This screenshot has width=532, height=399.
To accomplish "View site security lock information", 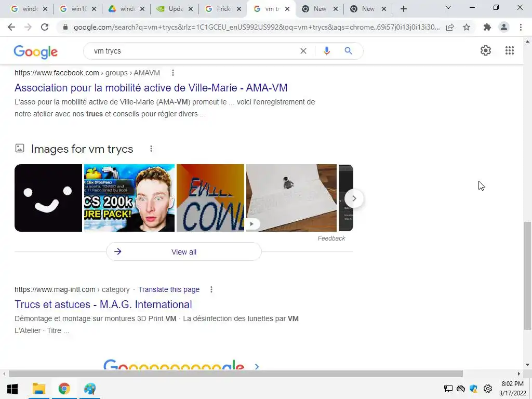I will pos(65,27).
